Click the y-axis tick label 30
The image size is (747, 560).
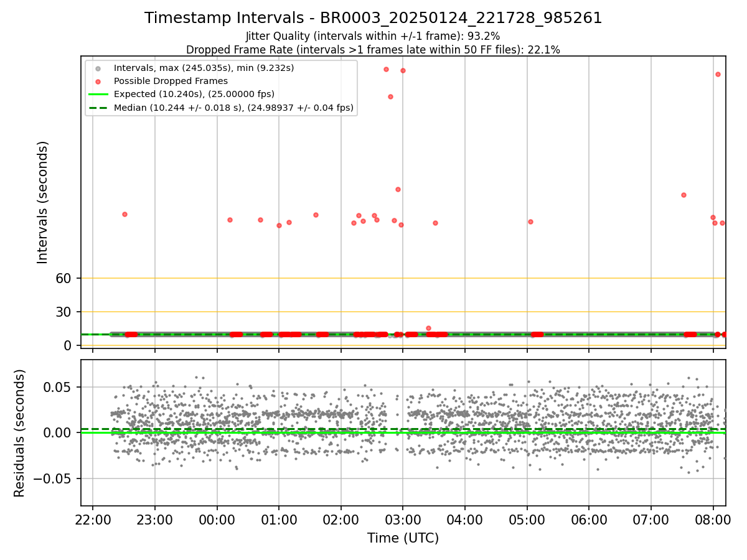pos(64,312)
